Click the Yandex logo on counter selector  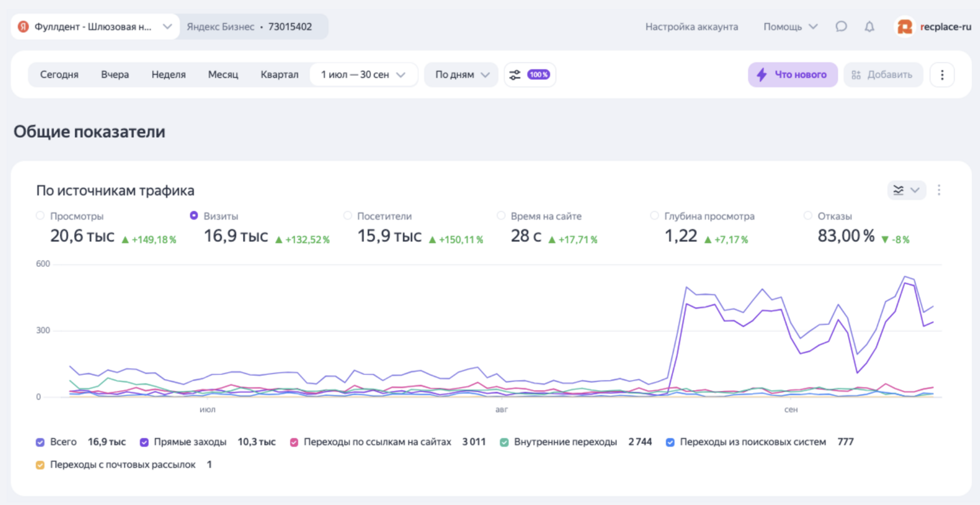click(x=23, y=27)
